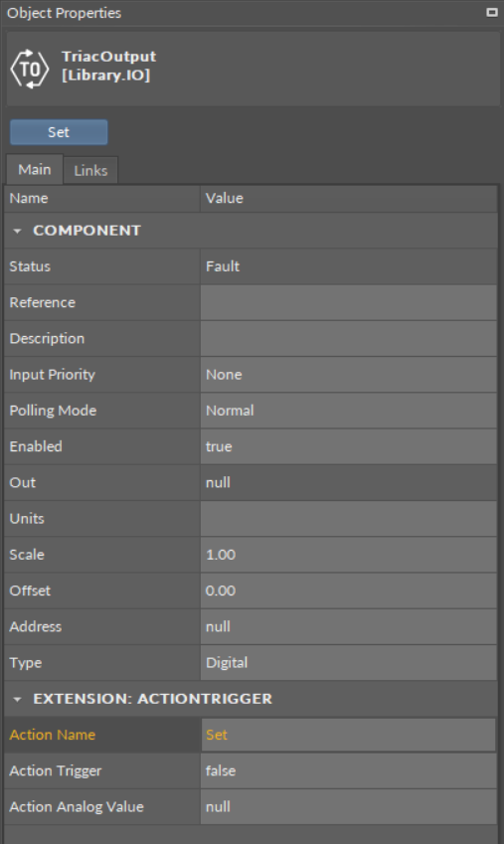The width and height of the screenshot is (504, 844).
Task: Click the Action Analog Value field
Action: (x=348, y=807)
